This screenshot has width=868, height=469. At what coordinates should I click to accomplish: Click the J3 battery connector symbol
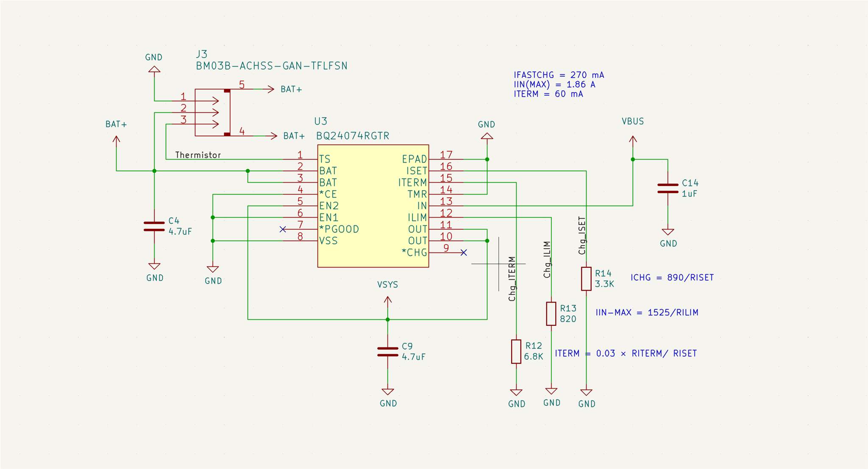coord(212,113)
